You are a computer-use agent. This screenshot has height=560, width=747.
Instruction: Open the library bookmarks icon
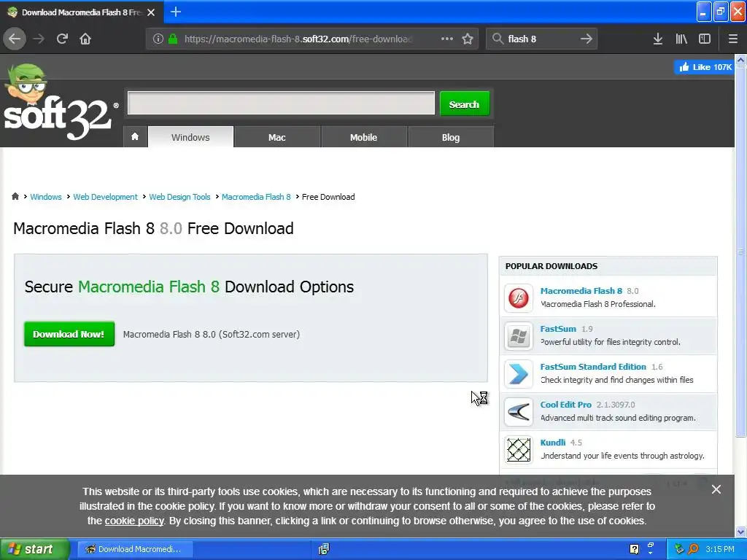pyautogui.click(x=681, y=39)
